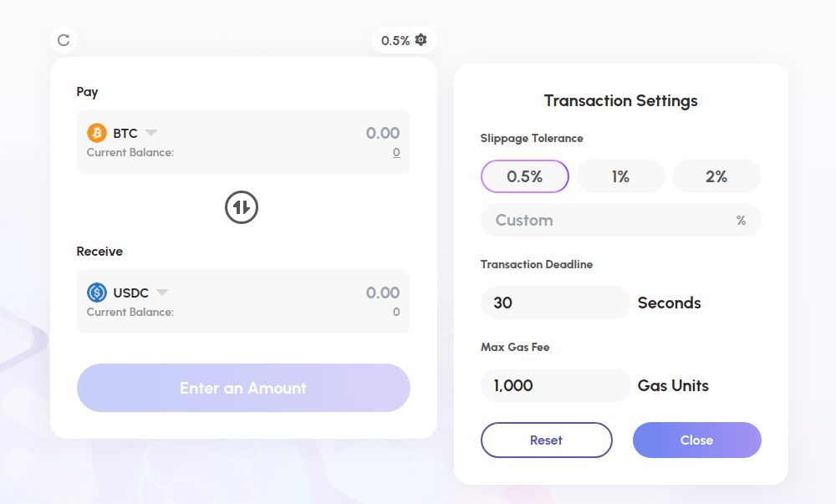Click the percent symbol in Custom field
This screenshot has height=504, width=836.
pyautogui.click(x=741, y=220)
